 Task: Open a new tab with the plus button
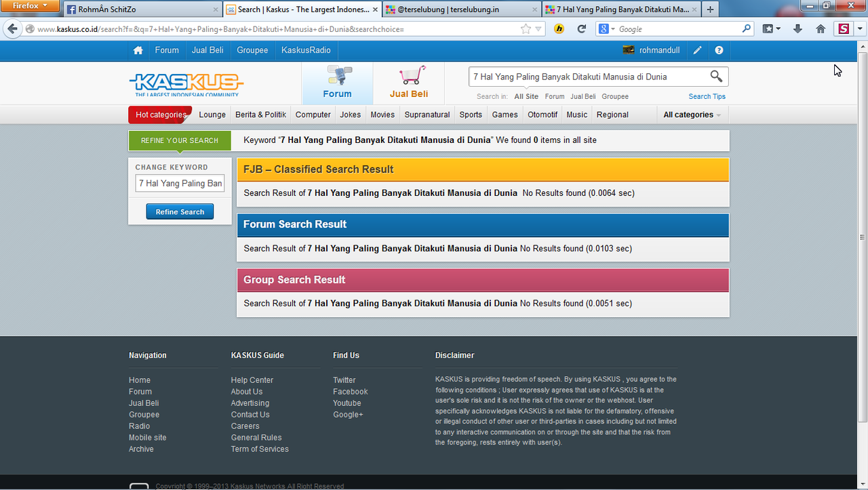click(x=710, y=9)
